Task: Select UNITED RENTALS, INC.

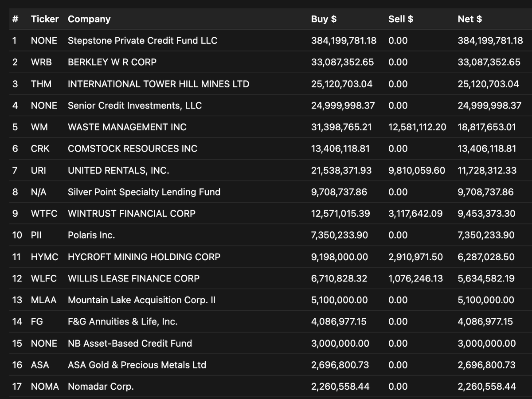Action: pyautogui.click(x=118, y=171)
